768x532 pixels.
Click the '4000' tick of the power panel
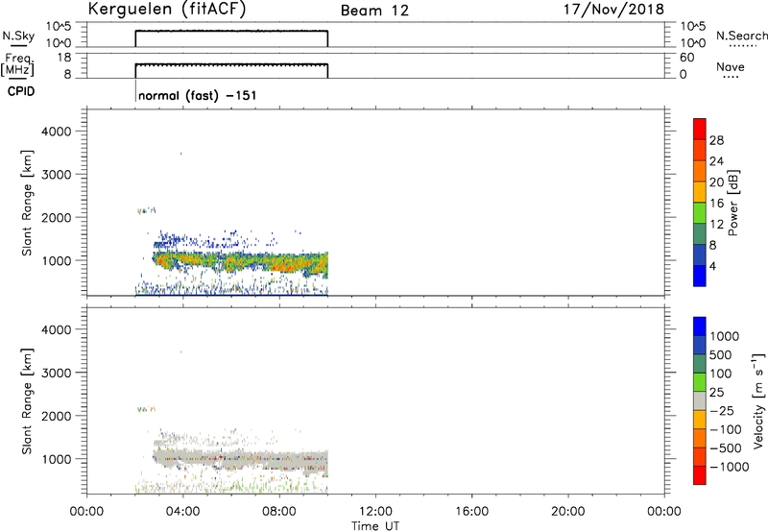tap(57, 132)
